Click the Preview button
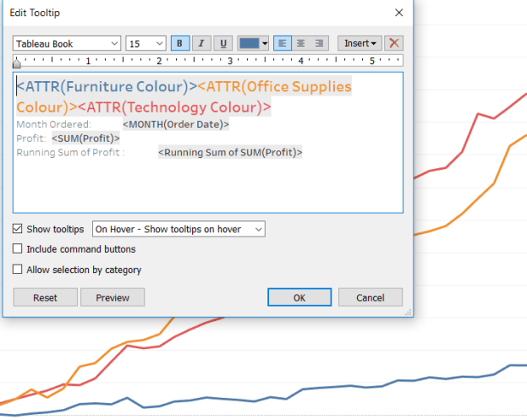527x420 pixels. (x=113, y=297)
